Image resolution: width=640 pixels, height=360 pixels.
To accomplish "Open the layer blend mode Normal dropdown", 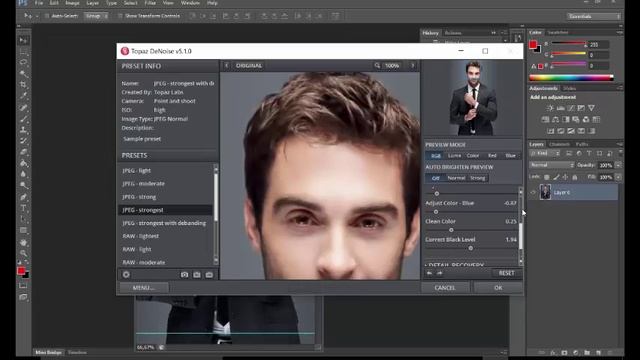I will [552, 165].
